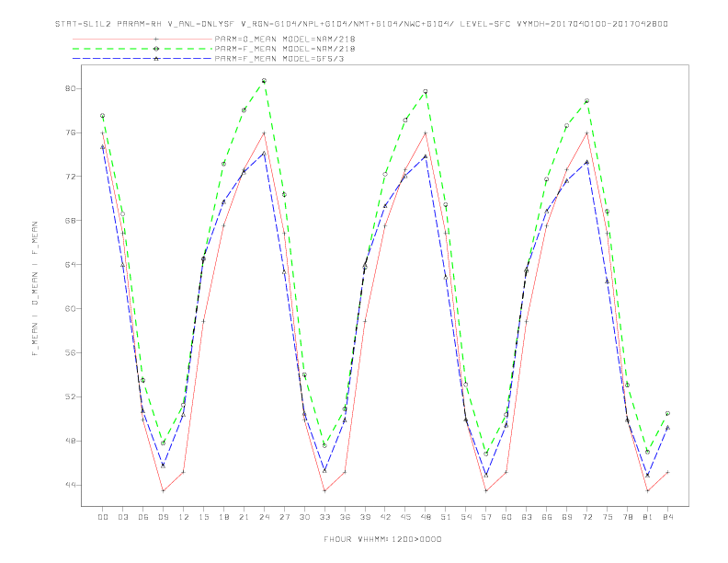
Task: Select legend label PARM=F_MEAN MODEL=NAM/218
Action: pos(285,49)
